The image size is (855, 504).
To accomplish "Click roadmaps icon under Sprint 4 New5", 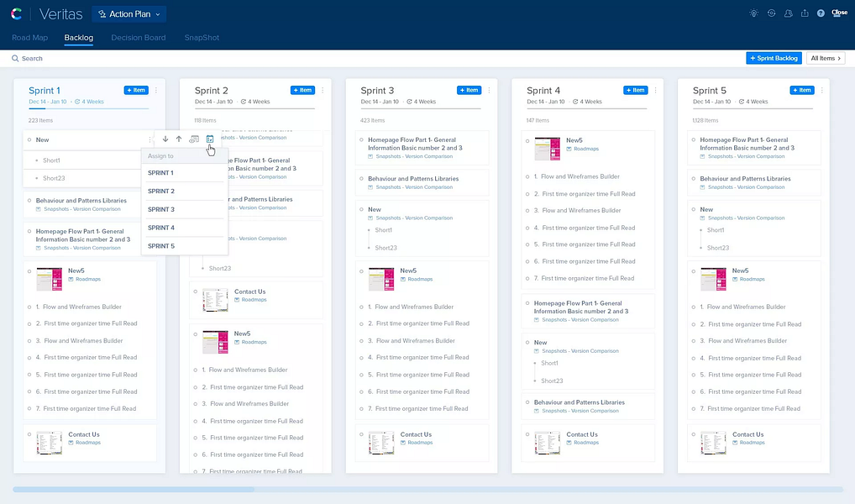I will click(x=569, y=149).
